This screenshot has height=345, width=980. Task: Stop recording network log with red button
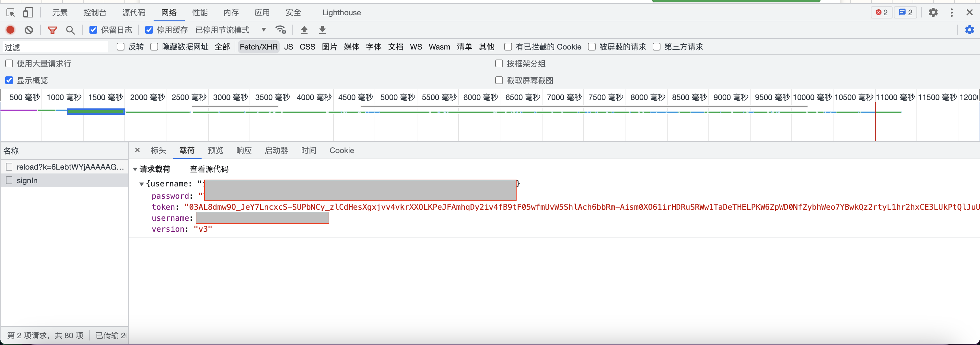pyautogui.click(x=11, y=30)
